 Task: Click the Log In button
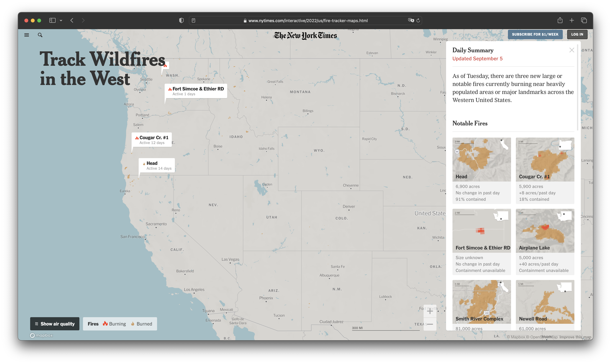577,34
